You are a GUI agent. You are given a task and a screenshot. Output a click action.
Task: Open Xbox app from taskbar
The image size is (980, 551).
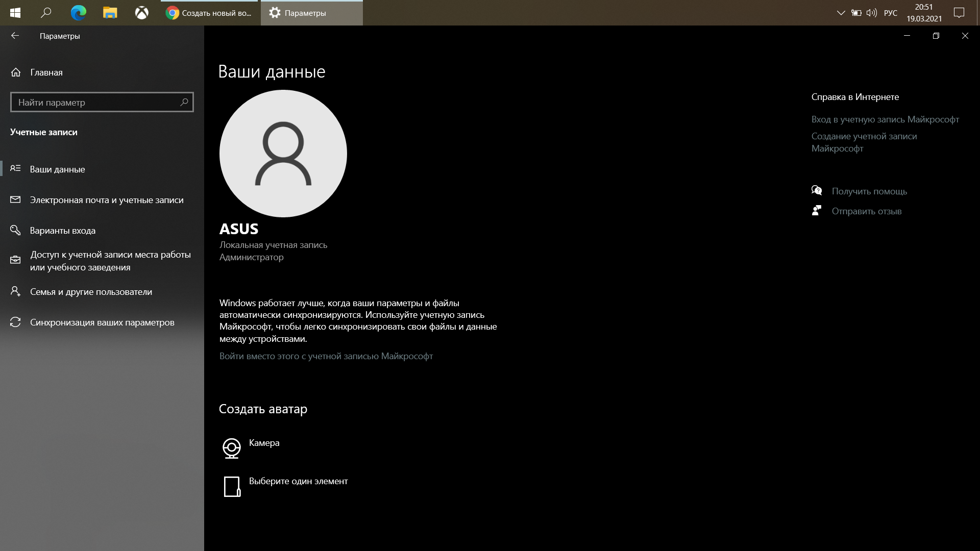[x=141, y=13]
